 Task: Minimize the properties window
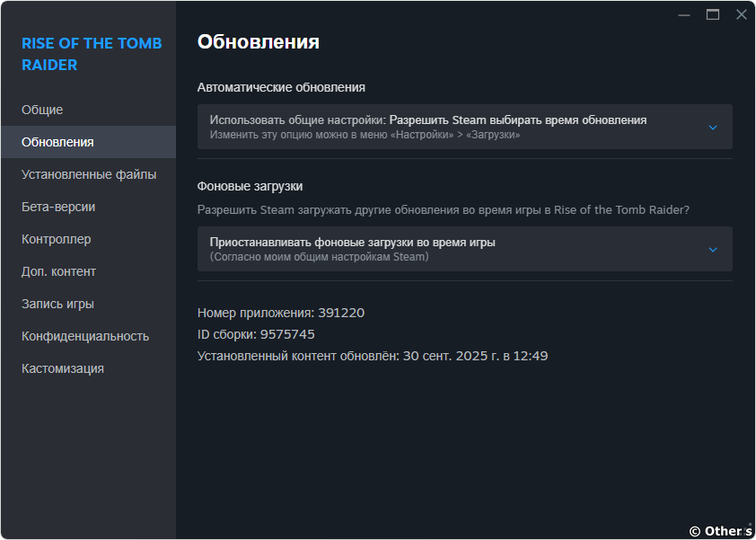pos(684,14)
